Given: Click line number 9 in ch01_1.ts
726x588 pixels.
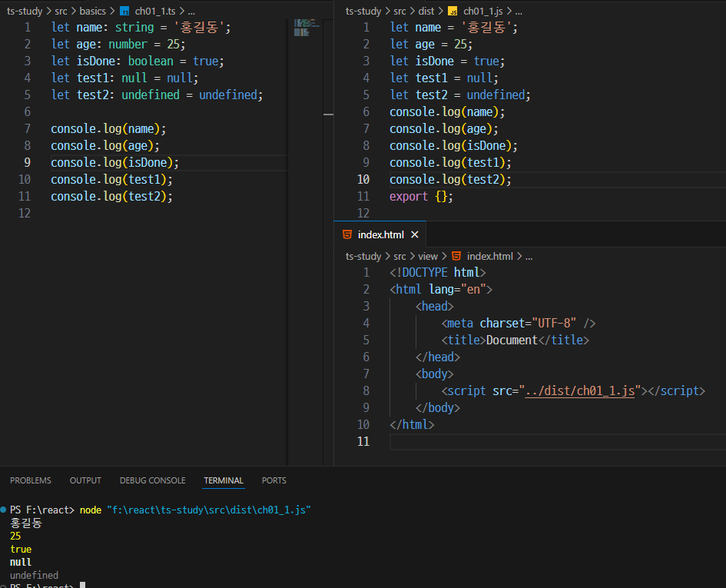Looking at the screenshot, I should click(x=28, y=163).
